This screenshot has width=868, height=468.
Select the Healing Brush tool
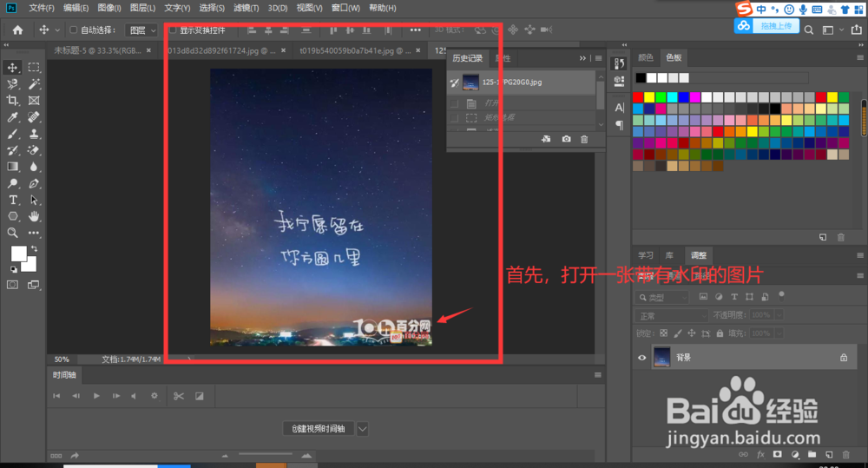(x=34, y=117)
